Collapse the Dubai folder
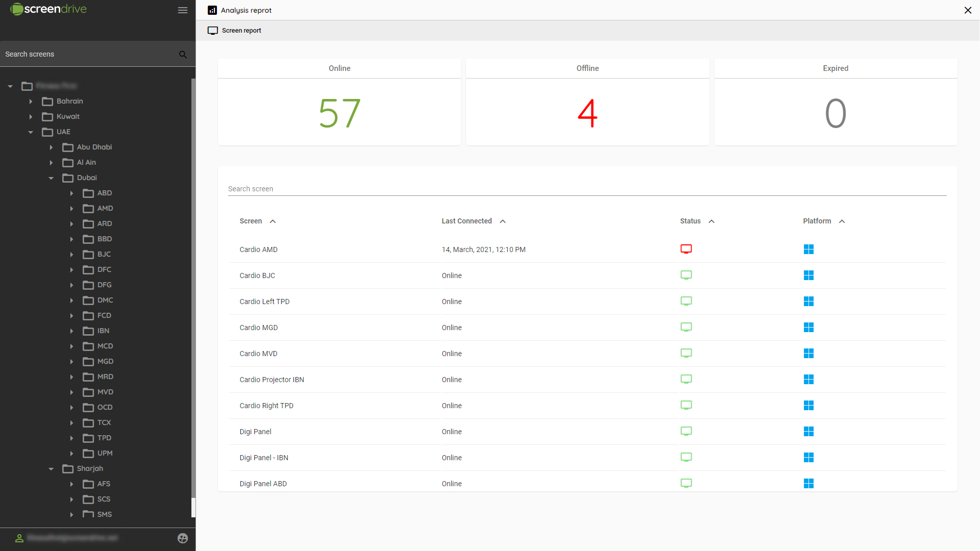The height and width of the screenshot is (551, 980). [x=51, y=178]
